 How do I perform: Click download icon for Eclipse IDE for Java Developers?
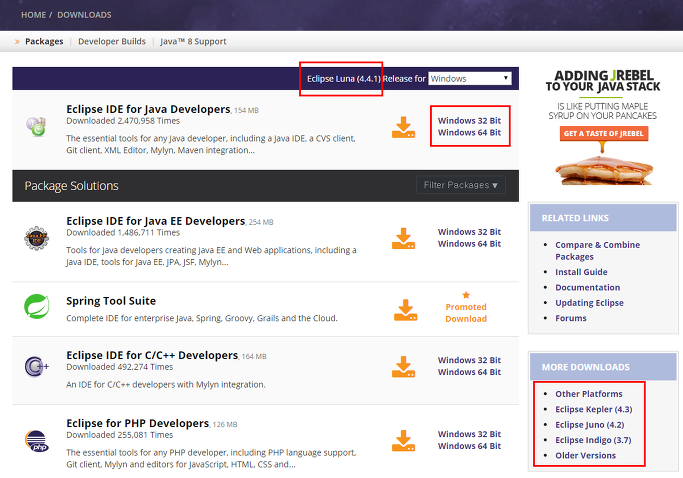click(x=403, y=127)
